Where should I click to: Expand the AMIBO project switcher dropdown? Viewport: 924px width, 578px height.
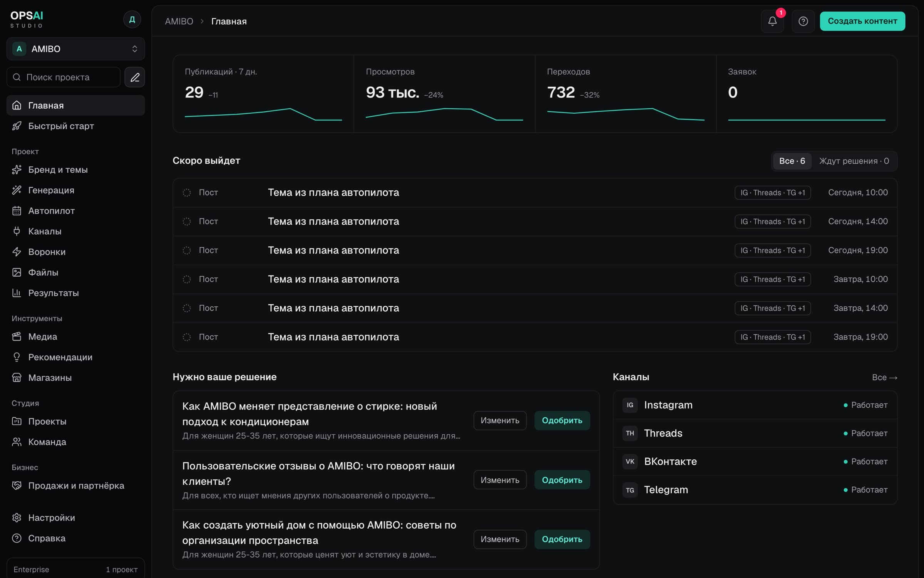[x=75, y=49]
